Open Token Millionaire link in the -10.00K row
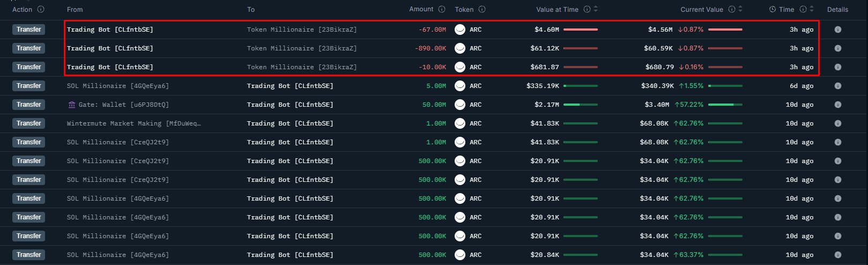868x265 pixels. click(301, 67)
